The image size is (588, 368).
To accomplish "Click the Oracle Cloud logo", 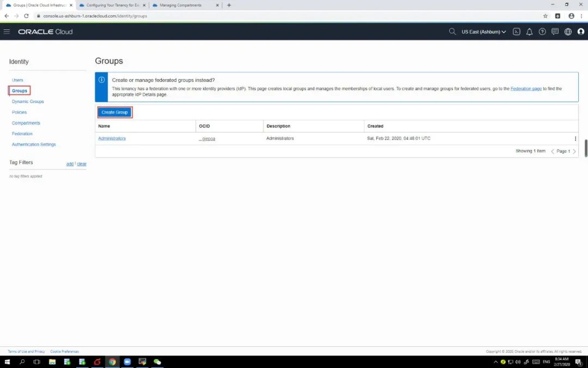I will point(45,32).
